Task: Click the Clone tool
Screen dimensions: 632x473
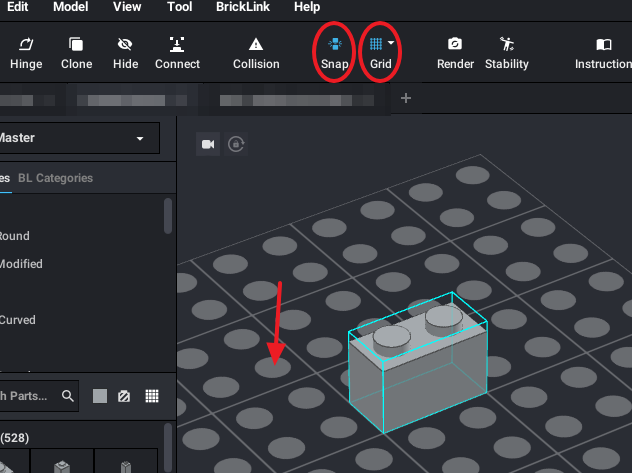Action: [x=76, y=53]
